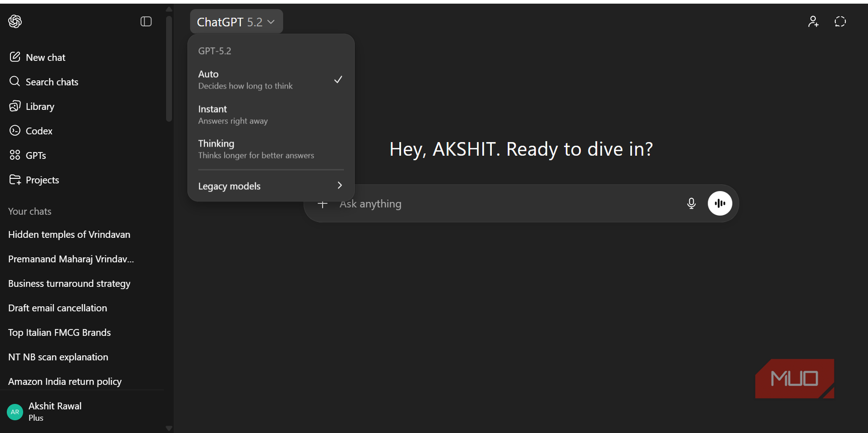Screen dimensions: 868x433
Task: Collapse the Your chats section
Action: (30, 211)
